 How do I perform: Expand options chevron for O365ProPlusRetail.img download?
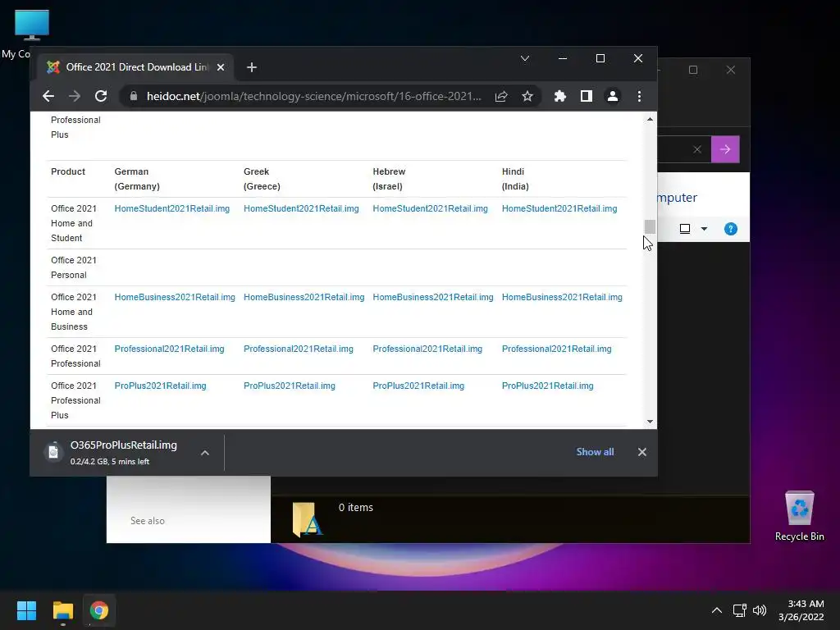pos(204,453)
